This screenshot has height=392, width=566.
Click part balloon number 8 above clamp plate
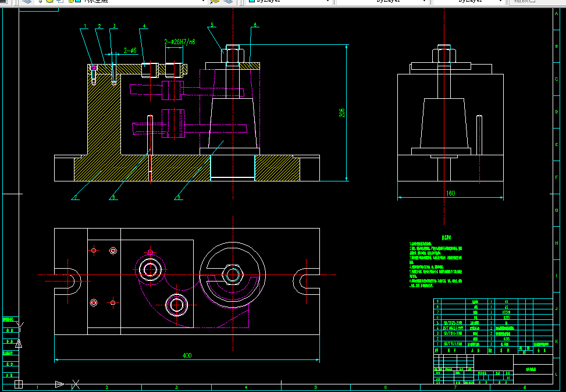coord(255,25)
